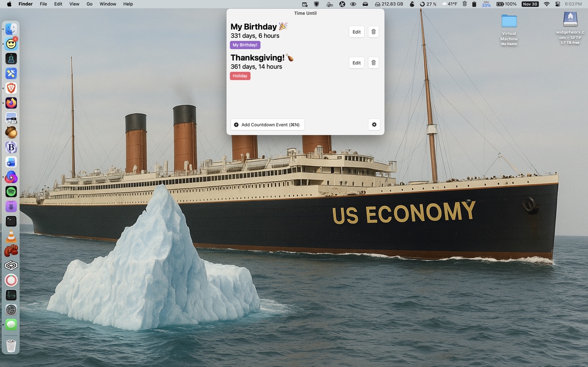The image size is (588, 367).
Task: Open Firefox from the dock
Action: 11,103
